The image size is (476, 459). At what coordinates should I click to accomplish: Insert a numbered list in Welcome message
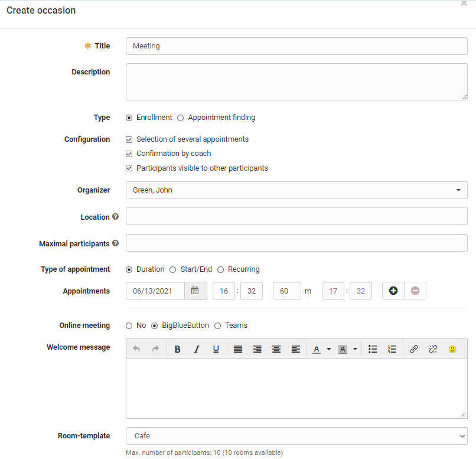(392, 349)
